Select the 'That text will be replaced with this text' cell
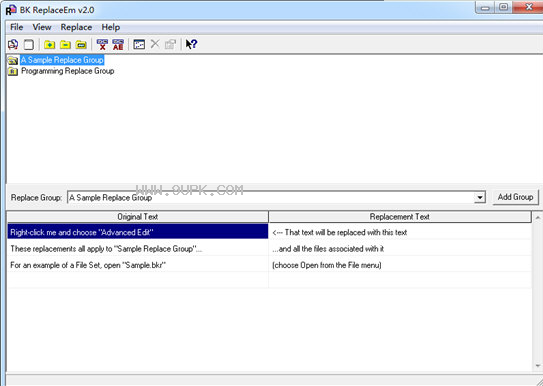The image size is (543, 386). pyautogui.click(x=400, y=232)
